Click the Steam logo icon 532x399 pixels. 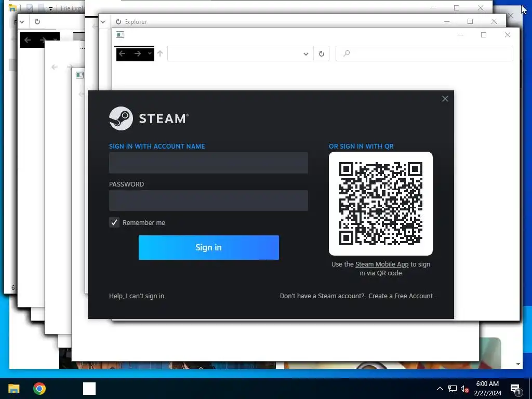[x=121, y=118]
